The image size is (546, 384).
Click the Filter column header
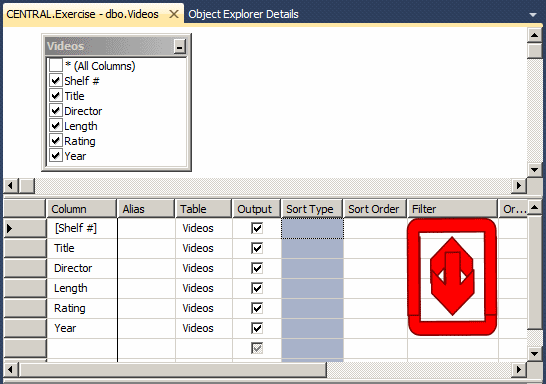[452, 209]
